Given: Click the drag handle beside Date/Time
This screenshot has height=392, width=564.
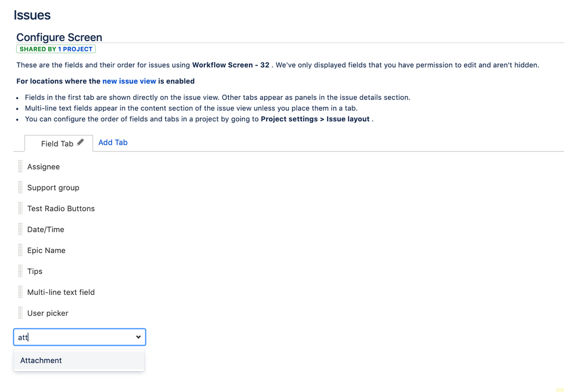Looking at the screenshot, I should coord(20,229).
